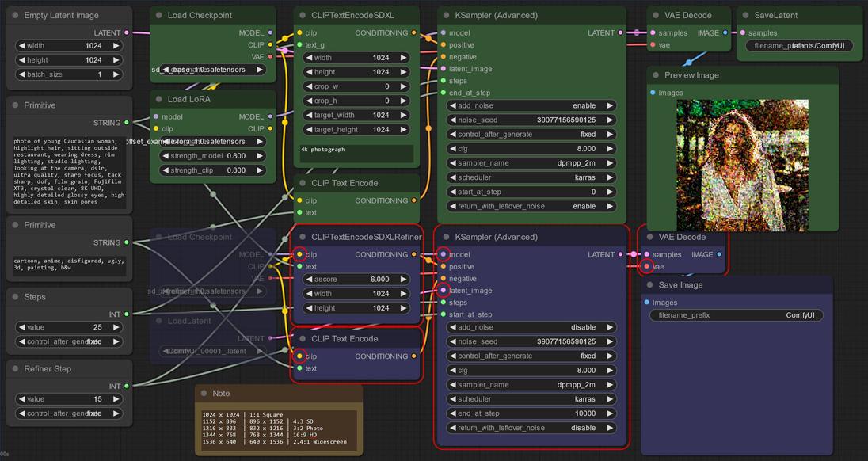Viewport: 868px width, 461px height.
Task: Increase ascore in CLIPTextEncodeSDXLRefiner
Action: click(x=404, y=280)
